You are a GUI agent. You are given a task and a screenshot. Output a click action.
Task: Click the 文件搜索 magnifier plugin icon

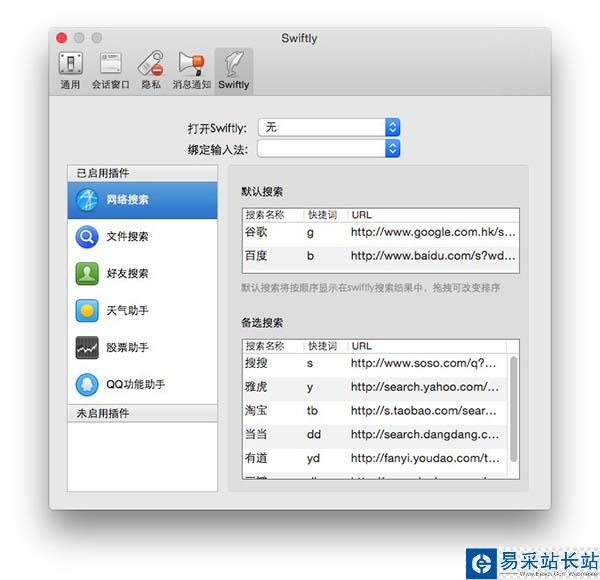(87, 237)
